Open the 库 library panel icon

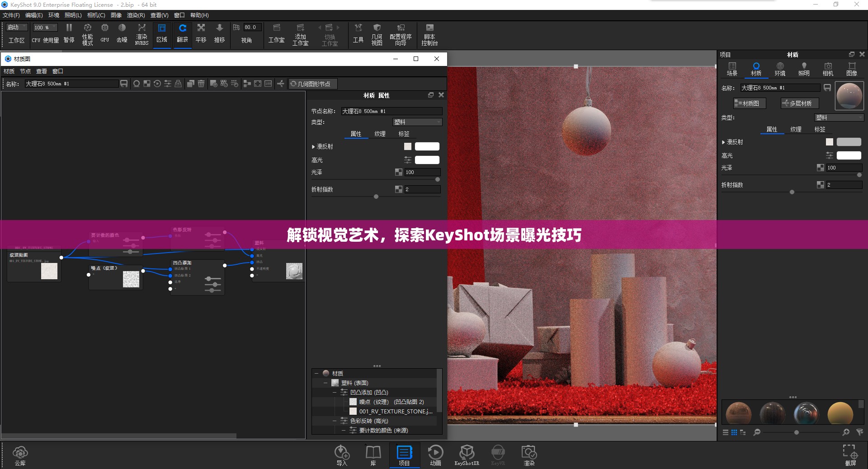point(373,455)
